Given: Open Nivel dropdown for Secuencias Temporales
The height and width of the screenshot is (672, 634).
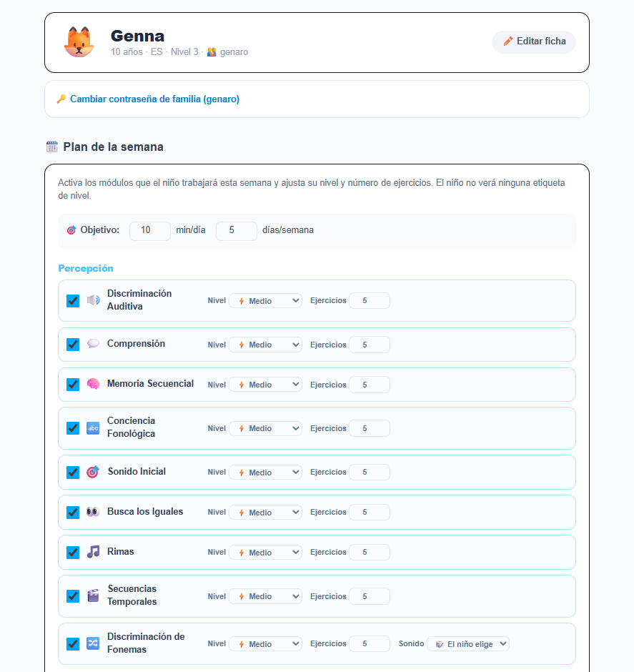Looking at the screenshot, I should tap(266, 596).
